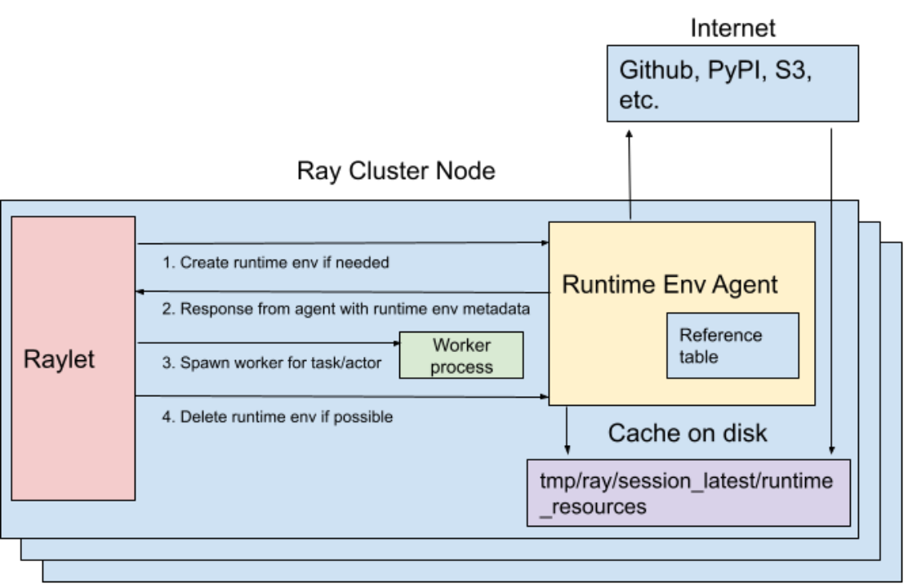Click arrowhead entering Runtime Env Agent above step 1
The height and width of the screenshot is (588, 908).
tap(545, 243)
